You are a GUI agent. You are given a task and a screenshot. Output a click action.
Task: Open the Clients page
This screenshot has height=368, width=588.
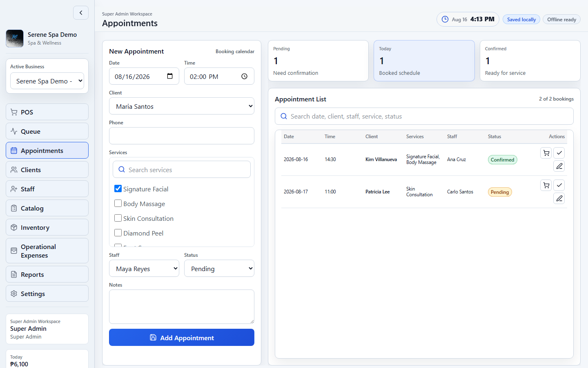coord(47,170)
